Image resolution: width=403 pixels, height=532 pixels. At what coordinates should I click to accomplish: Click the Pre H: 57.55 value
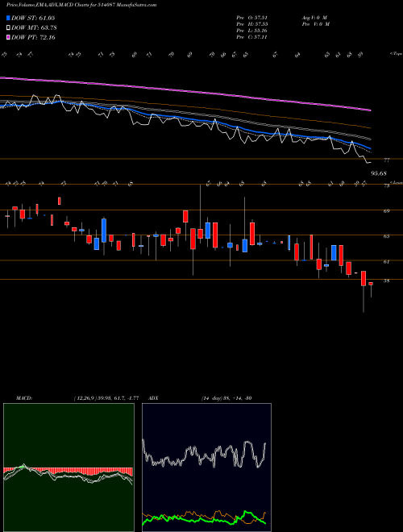(x=251, y=24)
